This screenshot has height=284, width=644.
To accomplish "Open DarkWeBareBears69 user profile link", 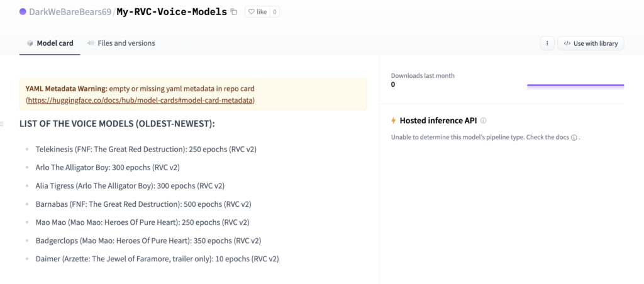I will 70,12.
